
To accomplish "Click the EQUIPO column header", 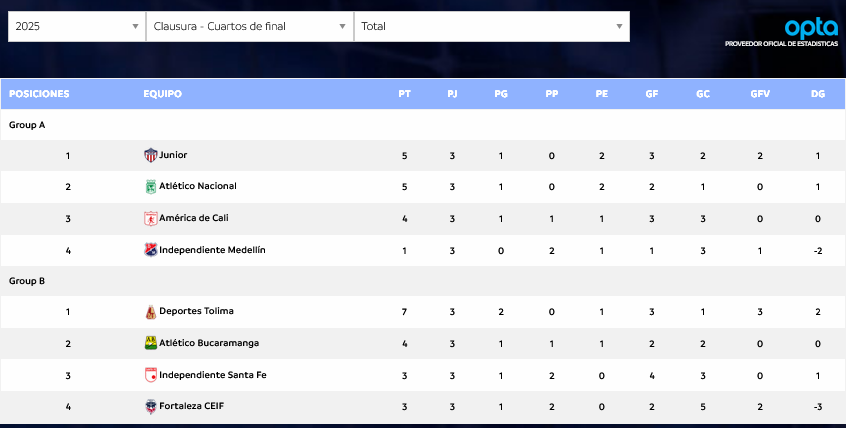I will pos(162,94).
